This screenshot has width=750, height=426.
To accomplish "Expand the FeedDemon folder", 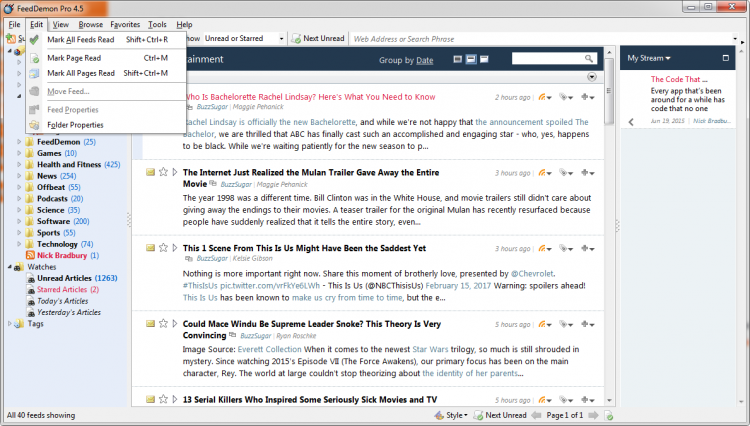I will [19, 142].
